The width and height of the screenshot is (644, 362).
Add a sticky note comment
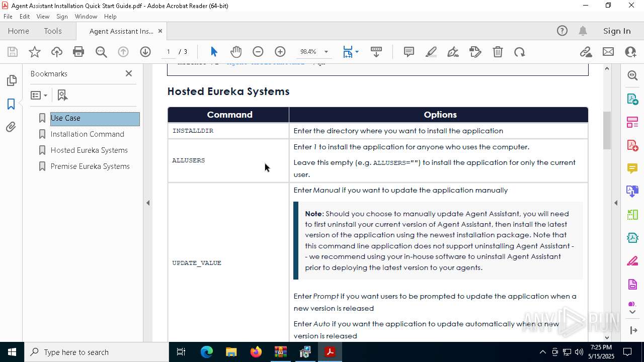click(x=409, y=52)
